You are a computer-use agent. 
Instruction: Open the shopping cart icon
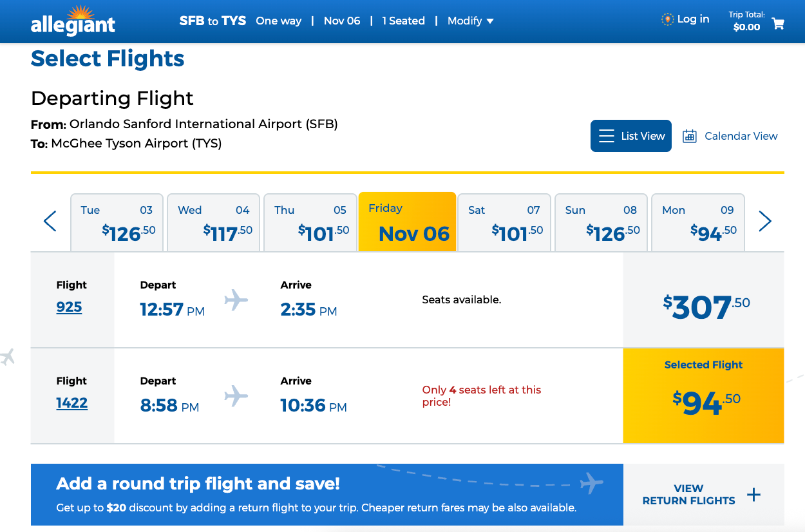[778, 24]
